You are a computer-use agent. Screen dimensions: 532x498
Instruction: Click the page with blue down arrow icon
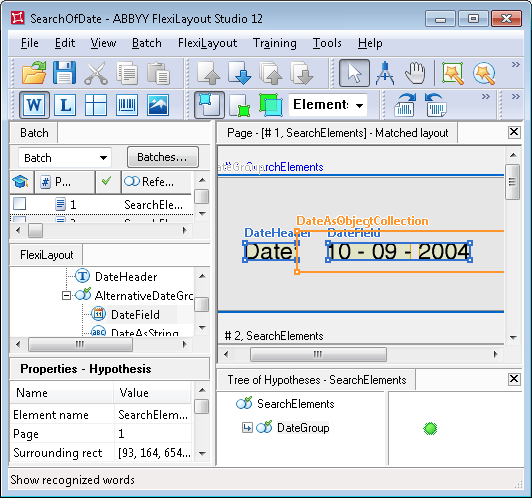240,73
